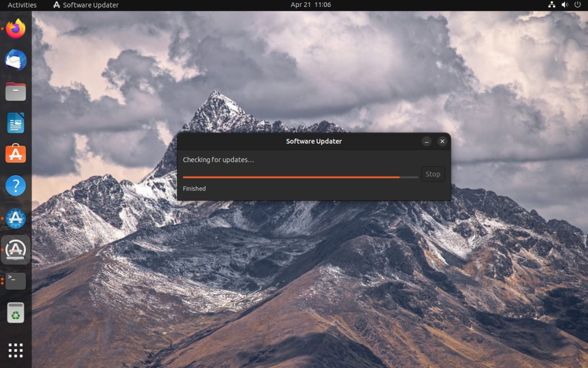
Task: Open the Terminal dock icon
Action: [16, 281]
